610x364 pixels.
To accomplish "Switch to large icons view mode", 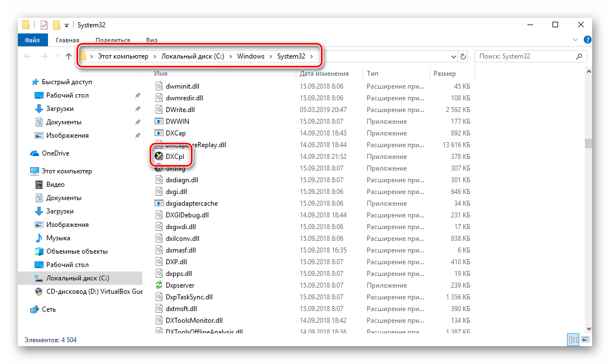I will pyautogui.click(x=586, y=339).
